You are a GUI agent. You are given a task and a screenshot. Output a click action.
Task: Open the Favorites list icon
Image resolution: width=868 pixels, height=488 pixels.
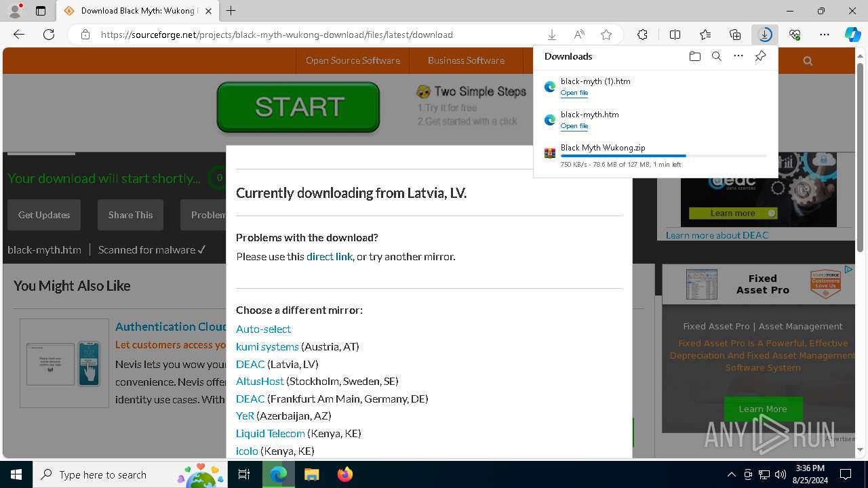(705, 35)
